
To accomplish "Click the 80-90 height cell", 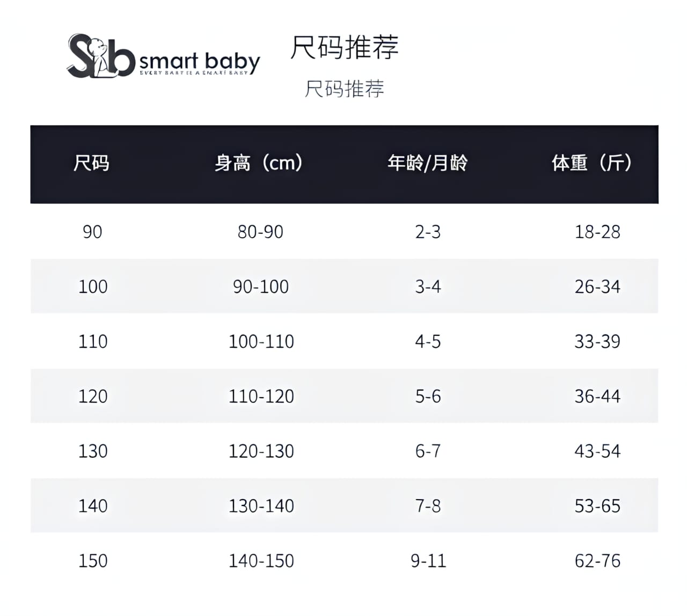I will point(260,232).
